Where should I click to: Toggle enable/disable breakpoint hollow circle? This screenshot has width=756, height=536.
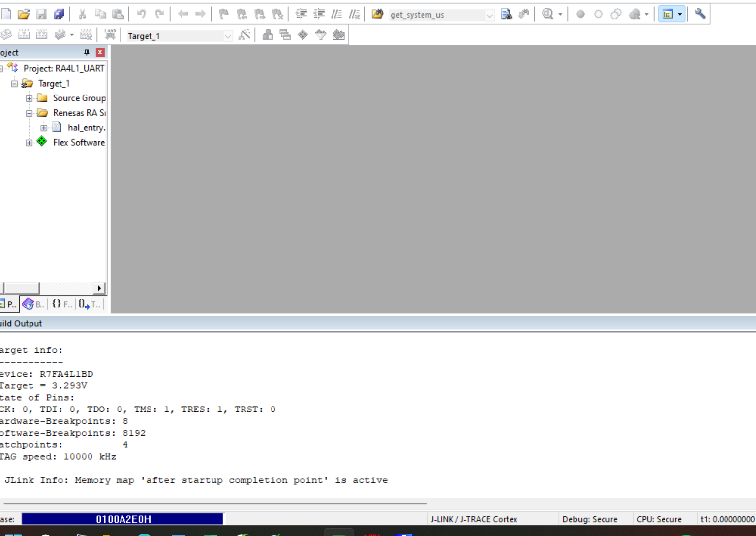[x=598, y=14]
